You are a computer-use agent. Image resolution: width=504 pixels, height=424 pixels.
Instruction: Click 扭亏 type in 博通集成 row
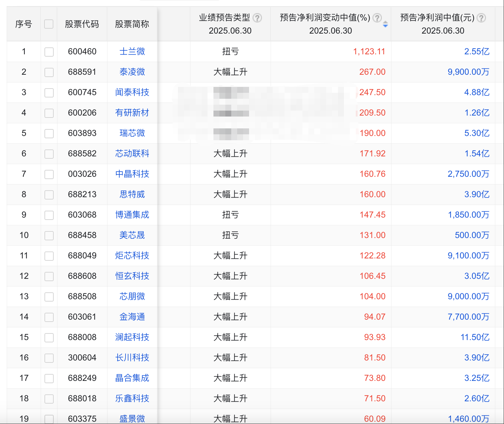(230, 215)
